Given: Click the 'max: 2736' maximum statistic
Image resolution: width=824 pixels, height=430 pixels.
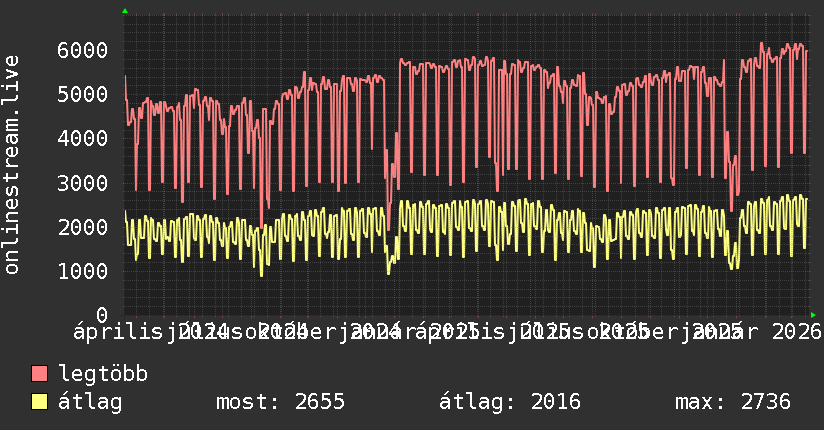Looking at the screenshot, I should pyautogui.click(x=732, y=402).
